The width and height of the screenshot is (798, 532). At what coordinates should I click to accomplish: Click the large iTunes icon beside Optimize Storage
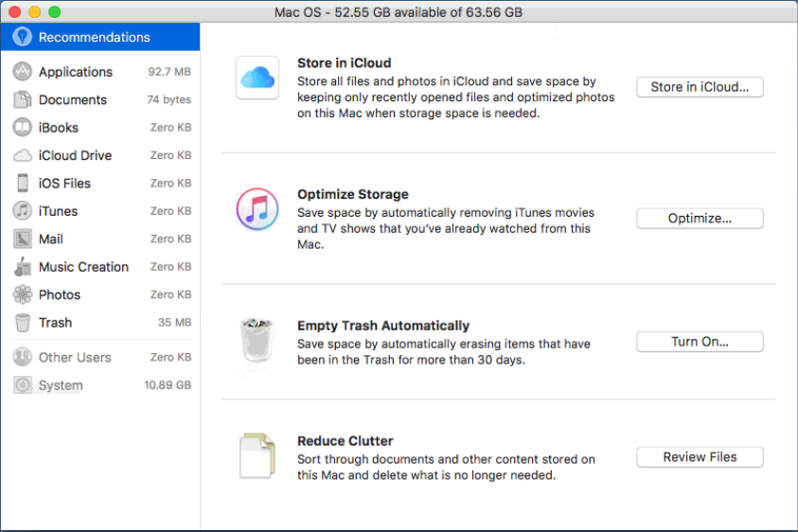[257, 208]
